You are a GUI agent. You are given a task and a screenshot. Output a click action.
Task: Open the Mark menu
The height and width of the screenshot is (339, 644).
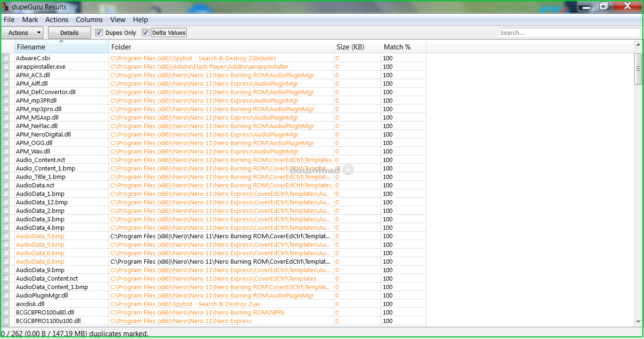pos(30,20)
